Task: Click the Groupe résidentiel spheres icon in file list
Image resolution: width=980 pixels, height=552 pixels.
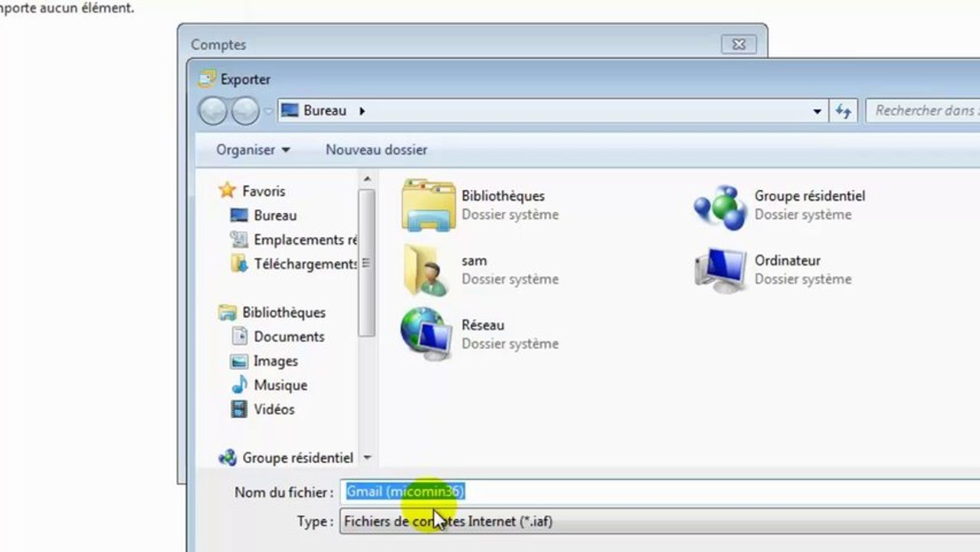Action: click(x=719, y=207)
